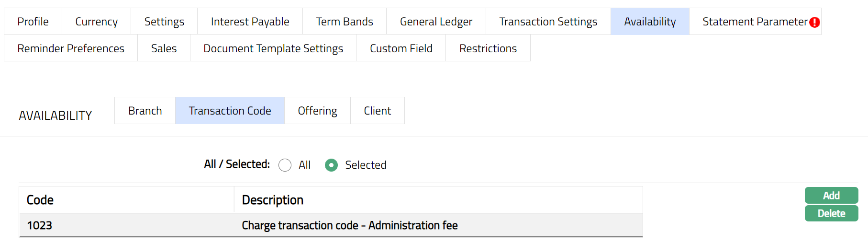Click the green Delete button

click(831, 213)
